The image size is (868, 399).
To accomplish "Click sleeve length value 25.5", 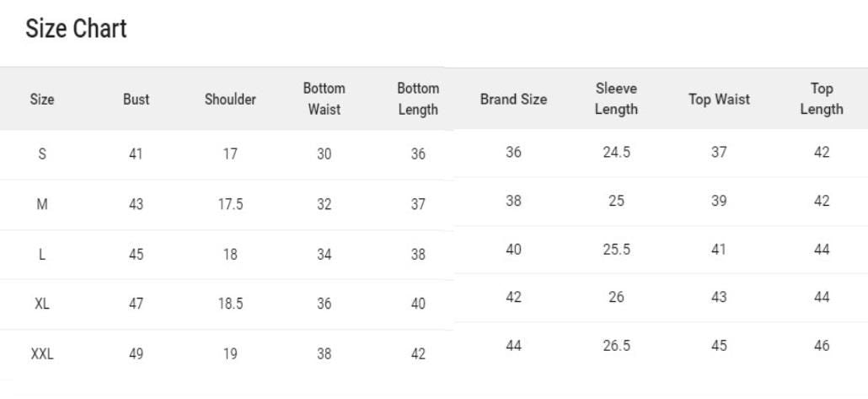I will 616,250.
